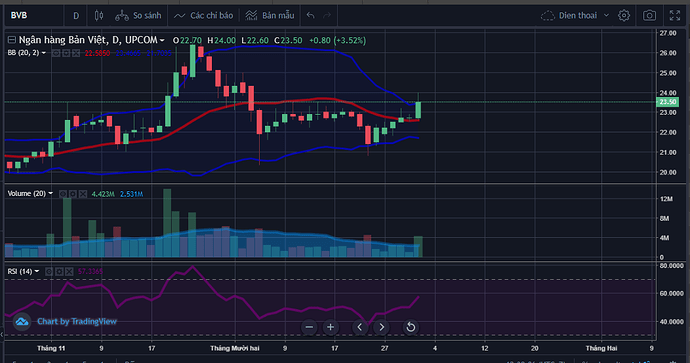Image resolution: width=690 pixels, height=363 pixels.
Task: Collapse the chart legend box
Action: pyautogui.click(x=12, y=40)
